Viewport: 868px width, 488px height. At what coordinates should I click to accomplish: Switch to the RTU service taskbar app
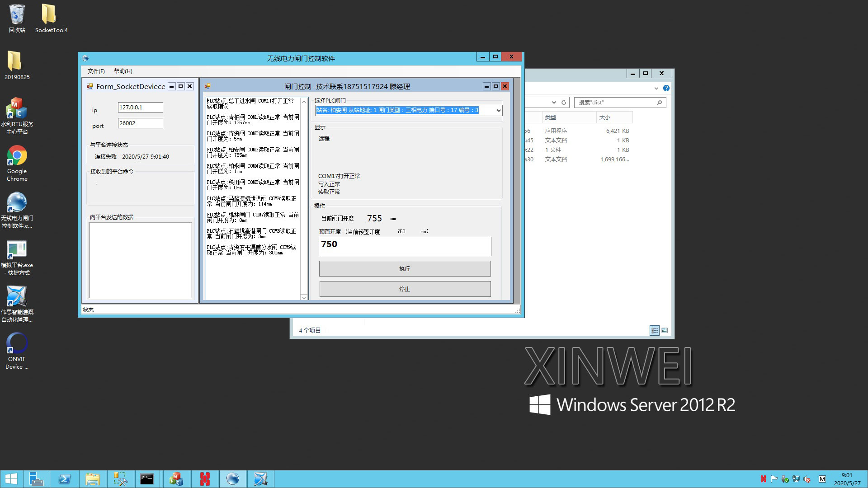pyautogui.click(x=176, y=479)
